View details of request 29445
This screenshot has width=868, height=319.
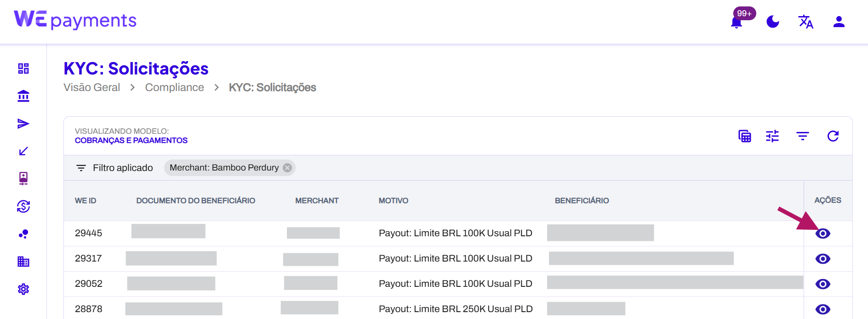pos(822,234)
